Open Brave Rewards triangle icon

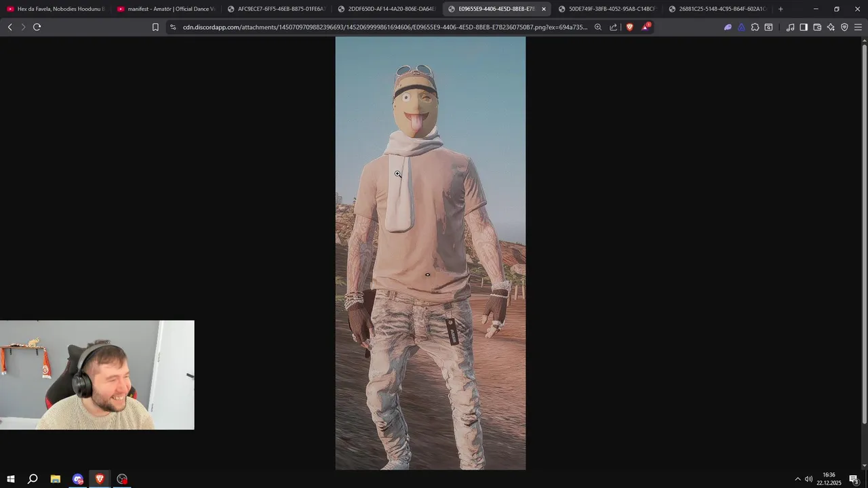(646, 27)
